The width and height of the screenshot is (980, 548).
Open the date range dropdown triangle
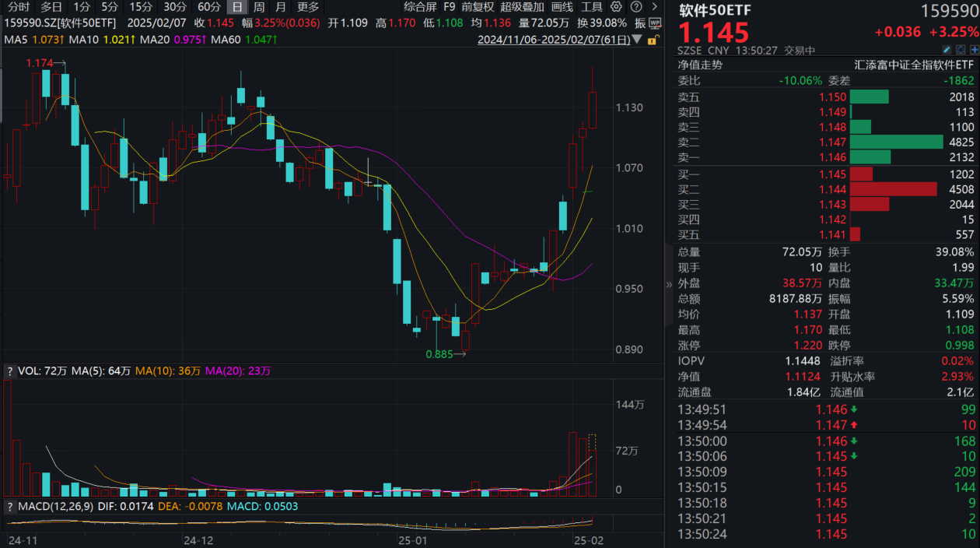coord(636,39)
